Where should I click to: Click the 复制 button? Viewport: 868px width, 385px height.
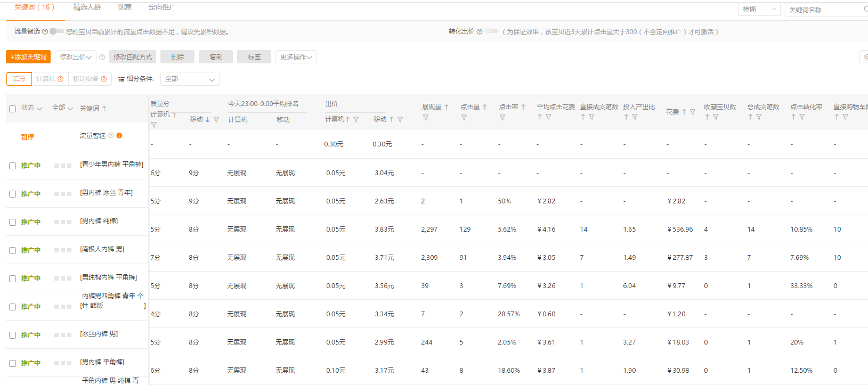coord(216,57)
